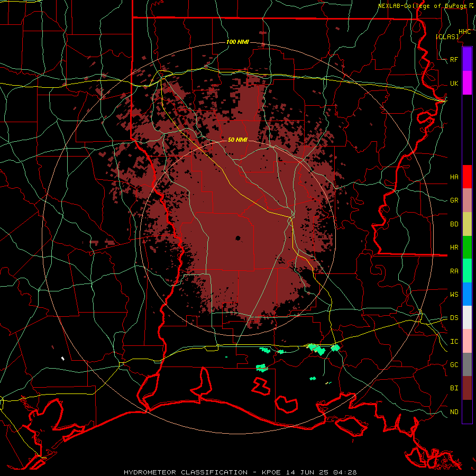
Task: Click the DS white legend swatch
Action: (467, 317)
